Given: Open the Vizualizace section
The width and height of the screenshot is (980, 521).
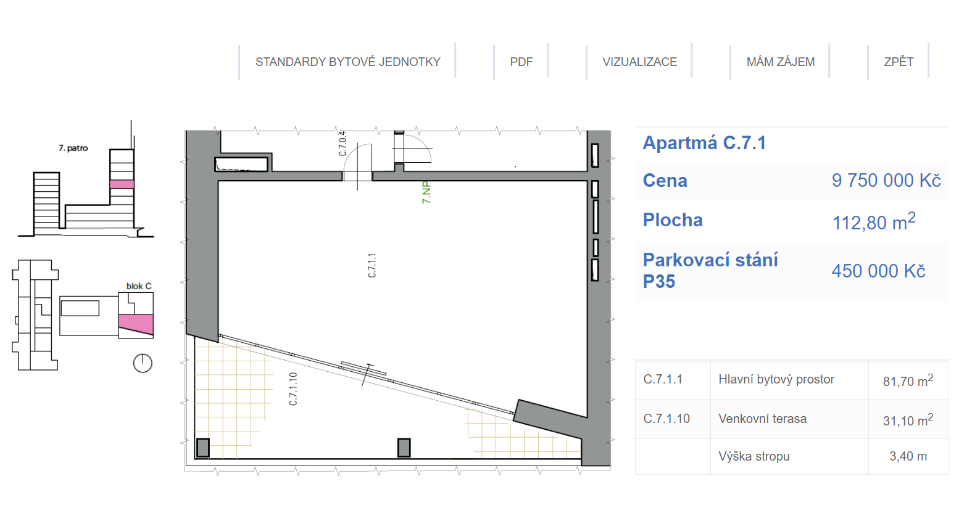Looking at the screenshot, I should 639,62.
